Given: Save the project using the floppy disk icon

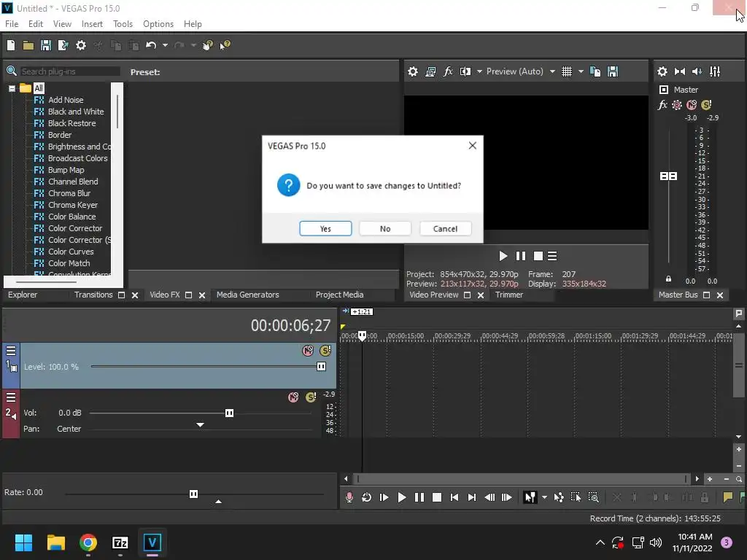Looking at the screenshot, I should (x=46, y=45).
